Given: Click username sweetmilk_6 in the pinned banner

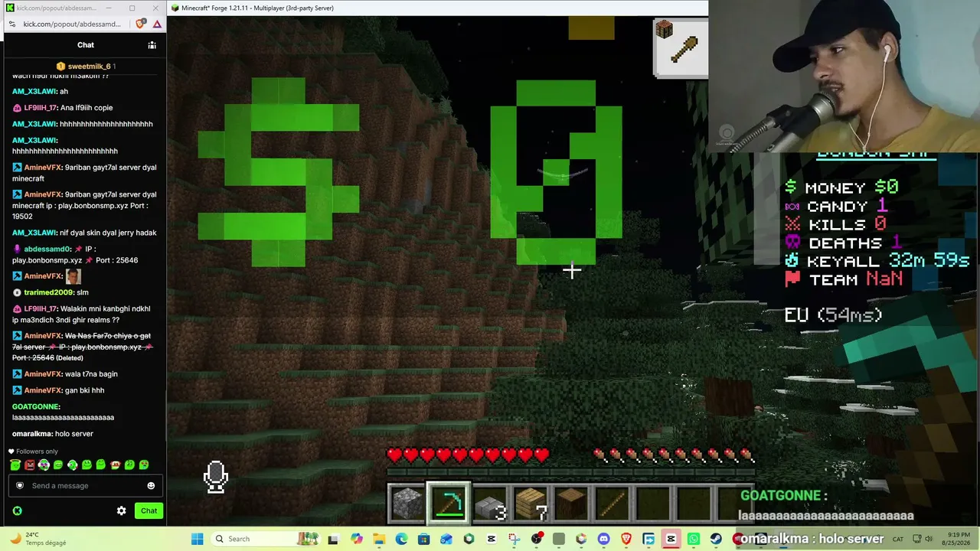Looking at the screenshot, I should (x=90, y=67).
